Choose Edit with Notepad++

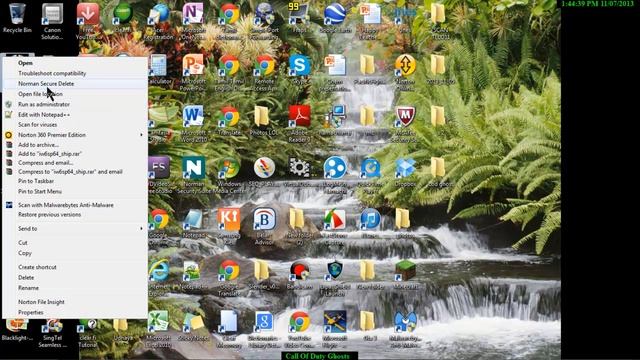(75, 115)
